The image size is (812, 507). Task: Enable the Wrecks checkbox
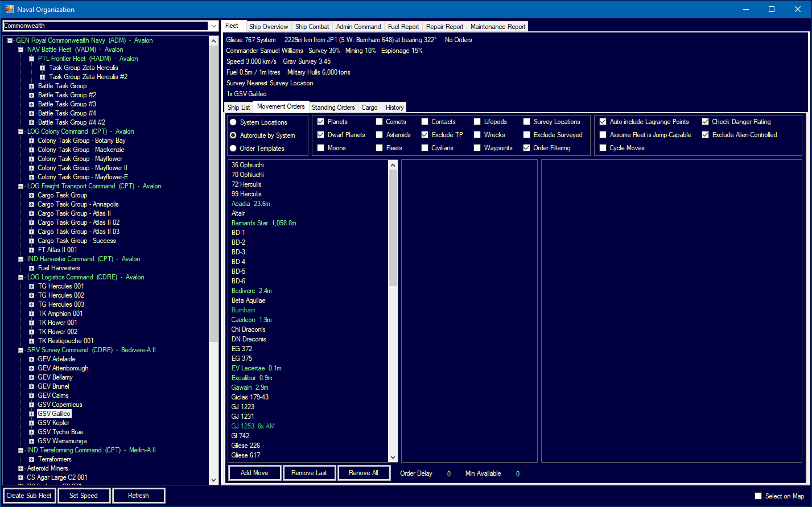coord(477,135)
